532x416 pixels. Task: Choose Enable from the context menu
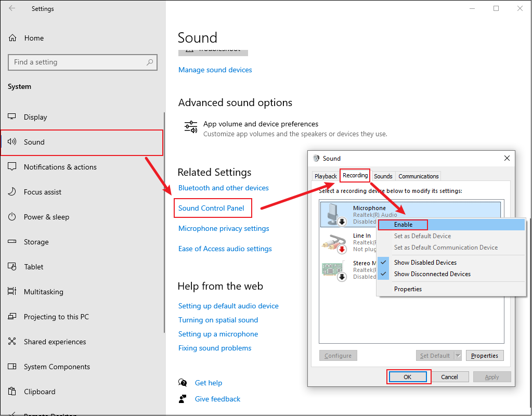tap(403, 224)
